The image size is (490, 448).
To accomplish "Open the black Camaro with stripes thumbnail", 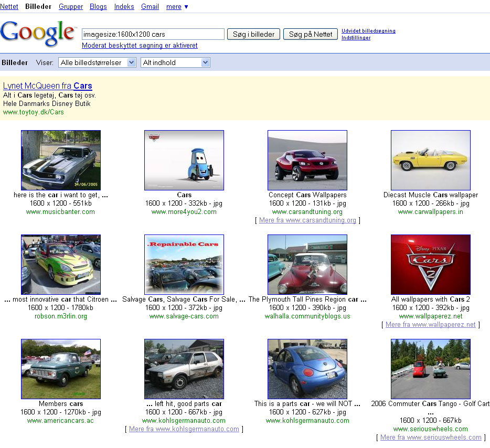I will point(61,160).
